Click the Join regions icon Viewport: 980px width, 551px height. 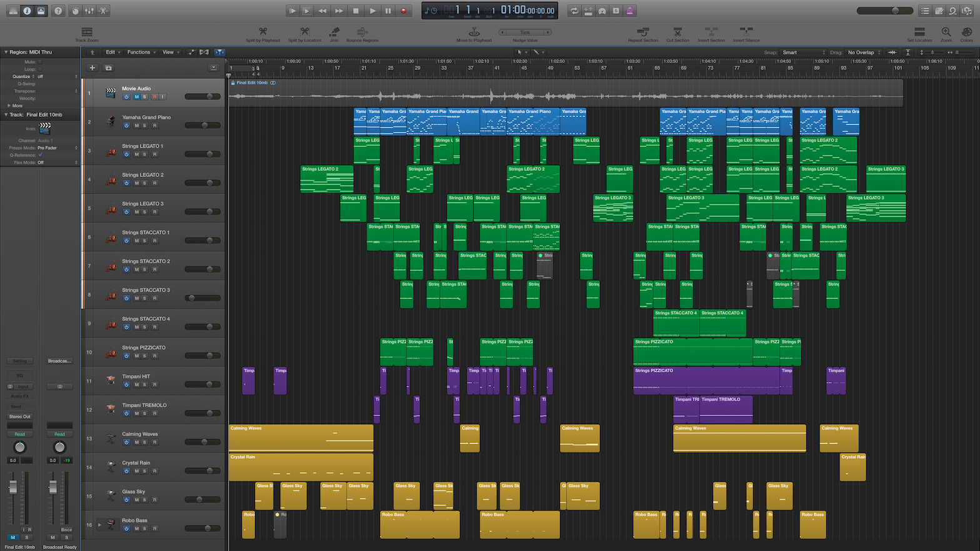[334, 31]
